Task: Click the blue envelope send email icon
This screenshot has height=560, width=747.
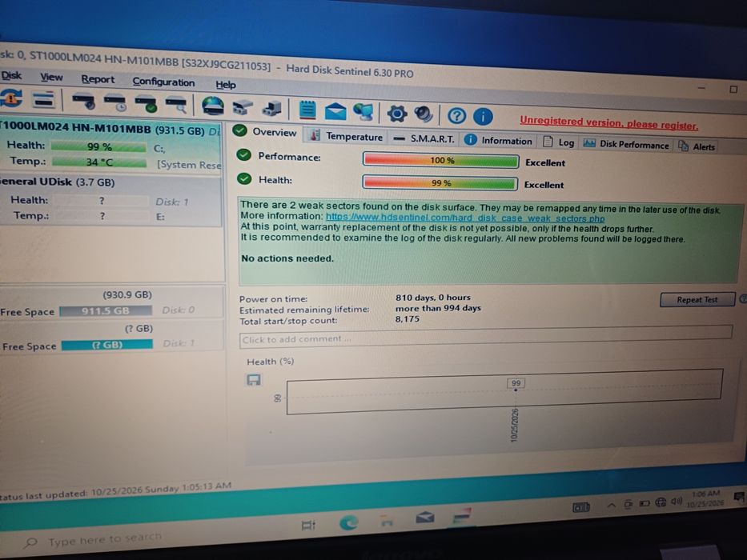Action: pyautogui.click(x=335, y=111)
